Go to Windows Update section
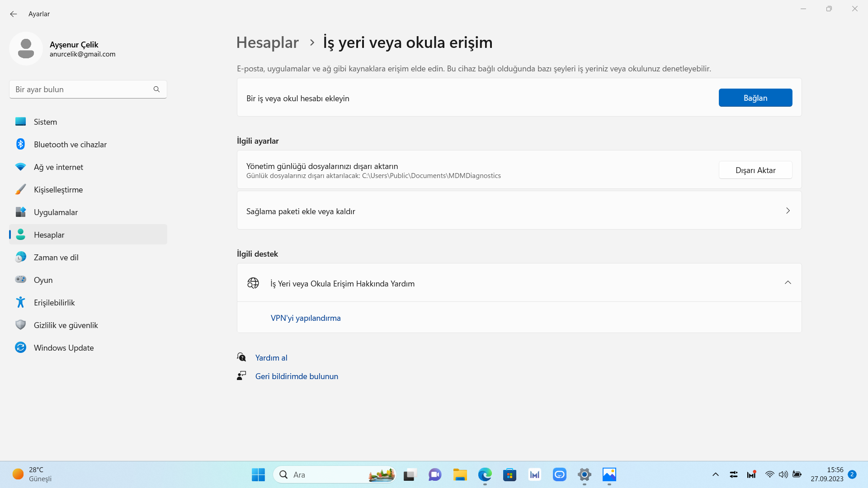Viewport: 868px width, 488px height. [64, 348]
